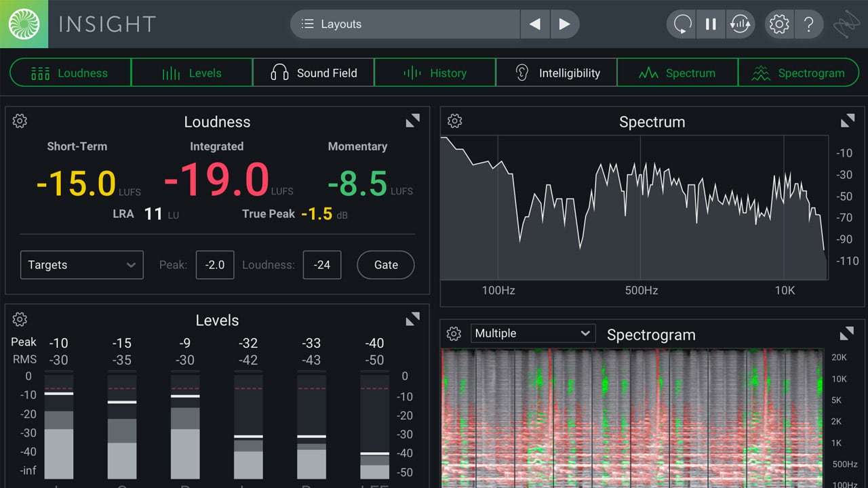Toggle the Spectrogram module tab
This screenshot has width=868, height=488.
798,73
